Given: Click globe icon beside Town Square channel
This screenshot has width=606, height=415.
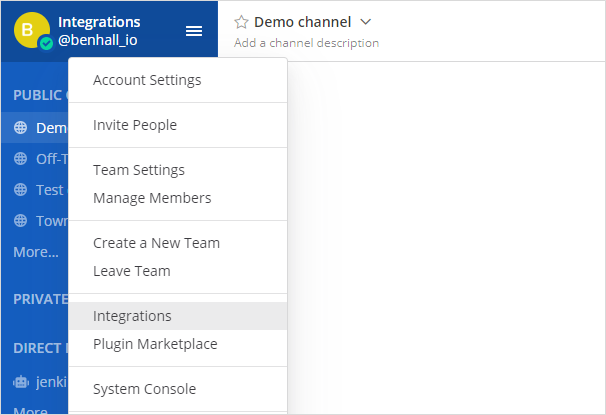Looking at the screenshot, I should coord(20,221).
